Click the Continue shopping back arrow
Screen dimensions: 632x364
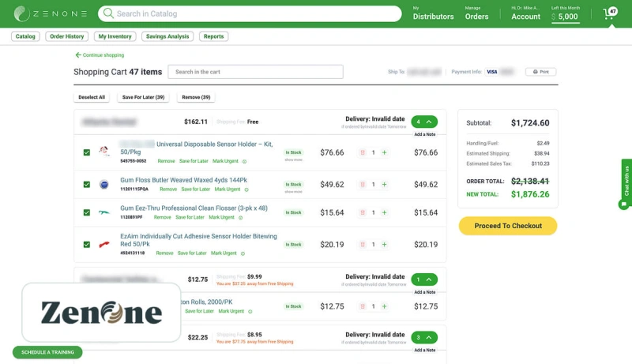[x=78, y=55]
